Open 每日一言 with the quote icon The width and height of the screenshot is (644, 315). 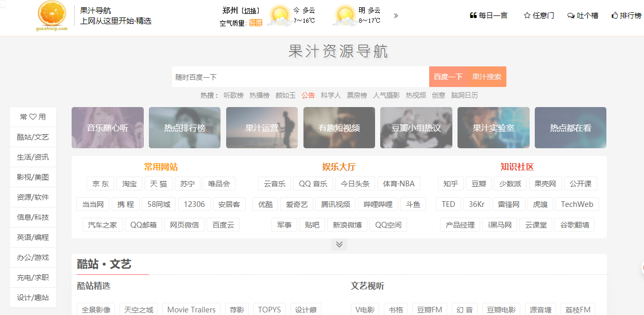click(x=488, y=15)
